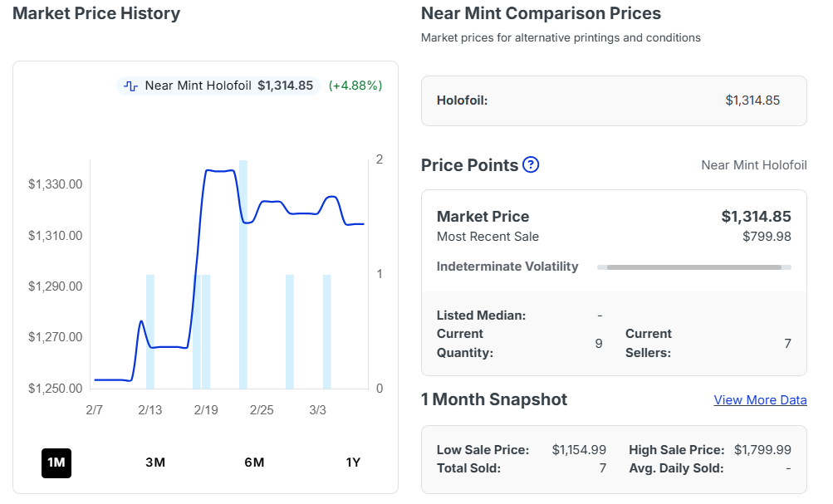
Task: Click the High Sale Price $1,799.99 value
Action: [762, 449]
